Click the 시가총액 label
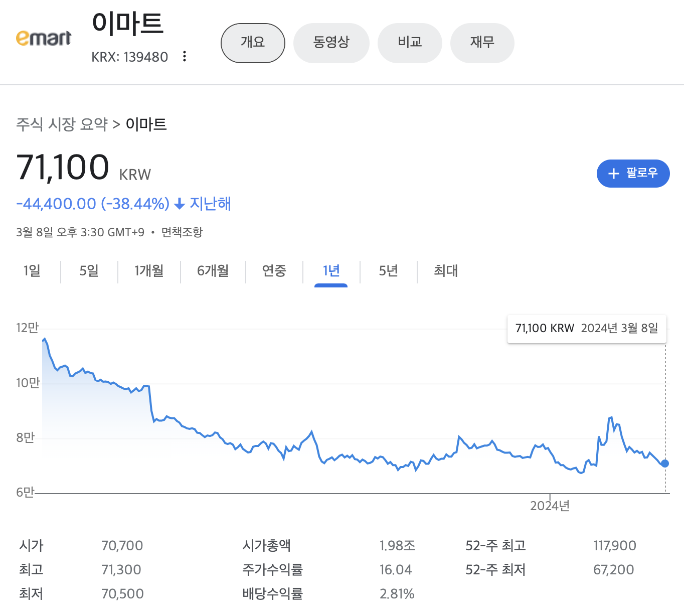Screen dimensions: 684x616 click(x=267, y=546)
